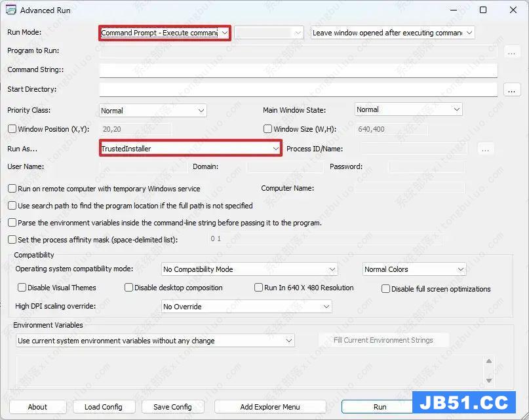Toggle Disable Visual Themes checkbox
529x420 pixels.
(x=22, y=288)
